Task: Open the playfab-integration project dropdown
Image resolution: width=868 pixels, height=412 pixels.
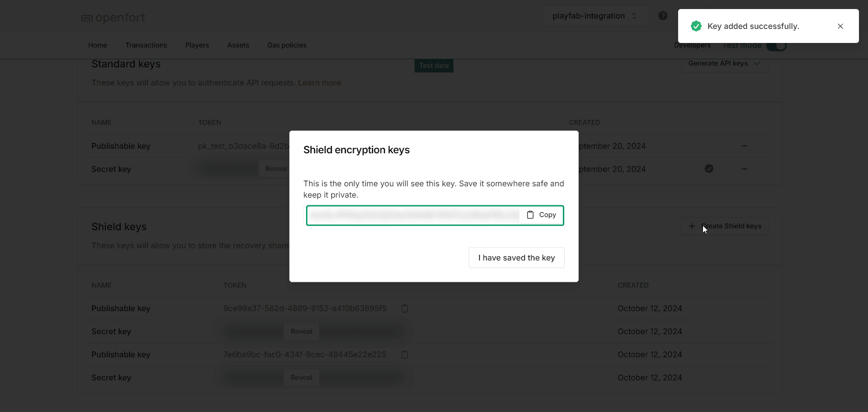Action: click(x=594, y=16)
